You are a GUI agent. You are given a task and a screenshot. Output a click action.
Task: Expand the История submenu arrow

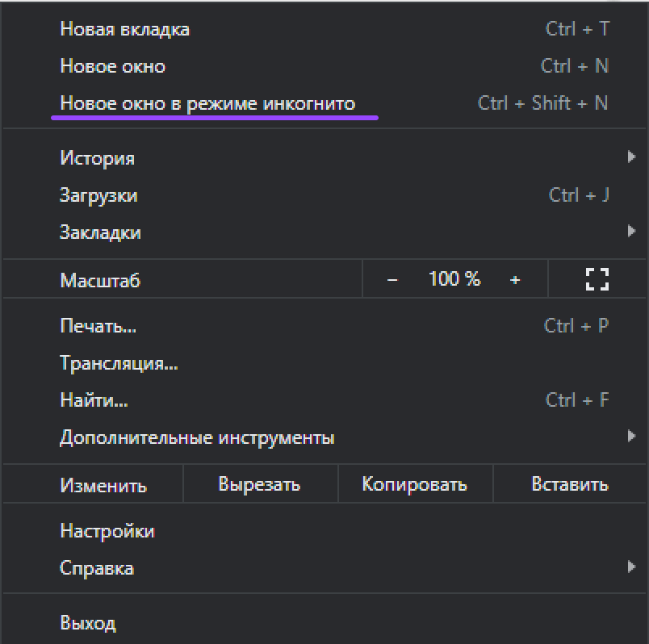point(631,157)
